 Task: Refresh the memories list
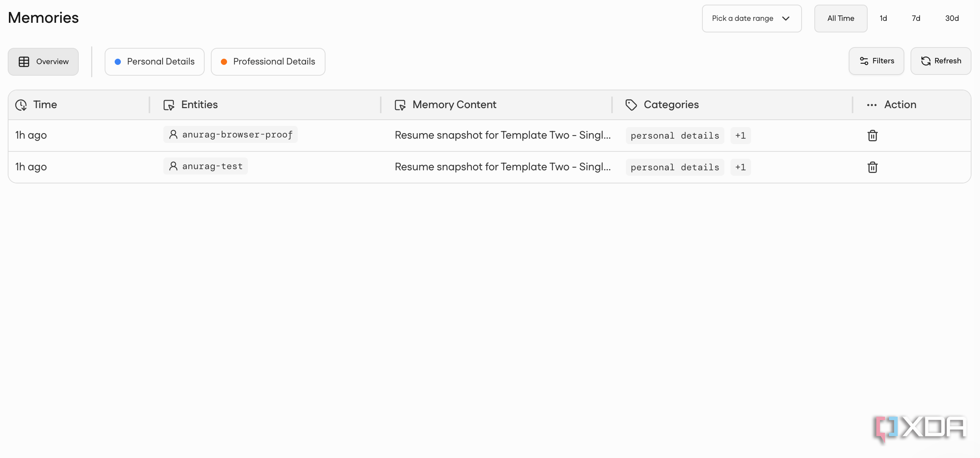pyautogui.click(x=941, y=61)
